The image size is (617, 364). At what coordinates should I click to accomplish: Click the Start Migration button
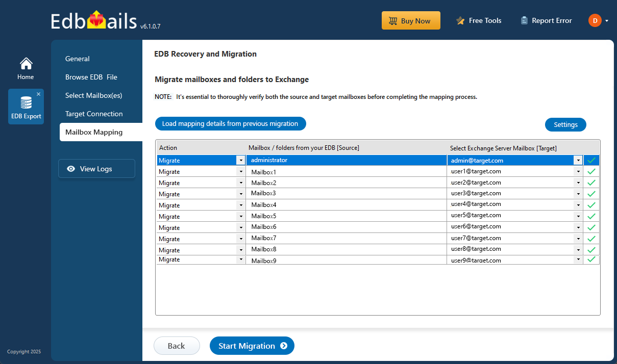(252, 346)
